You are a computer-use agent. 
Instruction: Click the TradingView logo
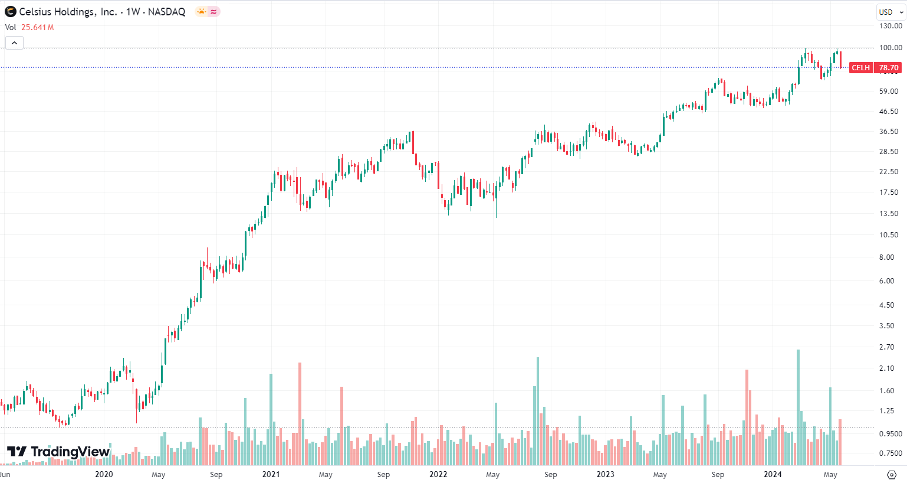tap(58, 452)
